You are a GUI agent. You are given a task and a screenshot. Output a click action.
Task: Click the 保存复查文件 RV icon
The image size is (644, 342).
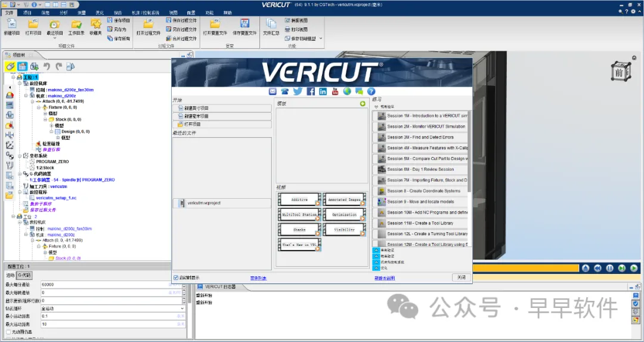[244, 23]
